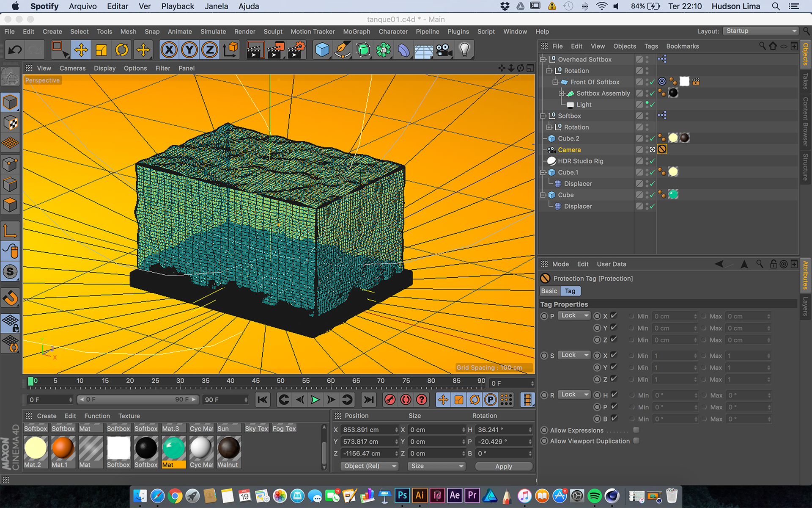Select the Scale tool icon
Image resolution: width=812 pixels, height=508 pixels.
[x=101, y=50]
